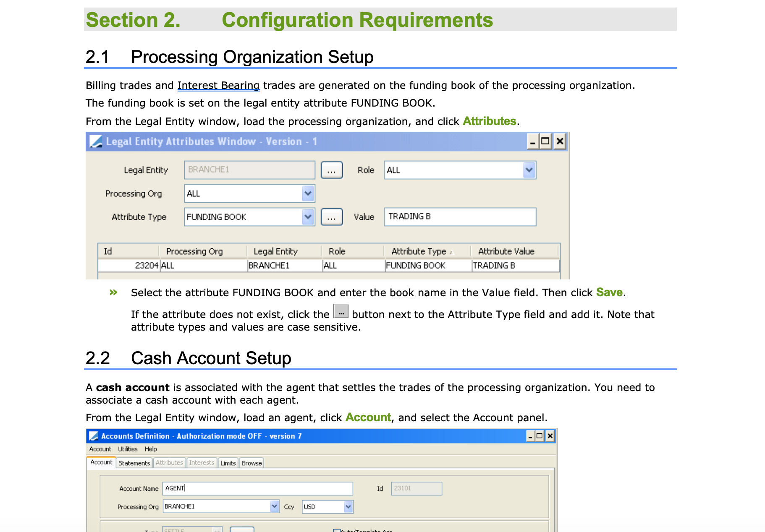Minimize the Legal Entity Attributes window
The width and height of the screenshot is (765, 532).
pos(532,141)
